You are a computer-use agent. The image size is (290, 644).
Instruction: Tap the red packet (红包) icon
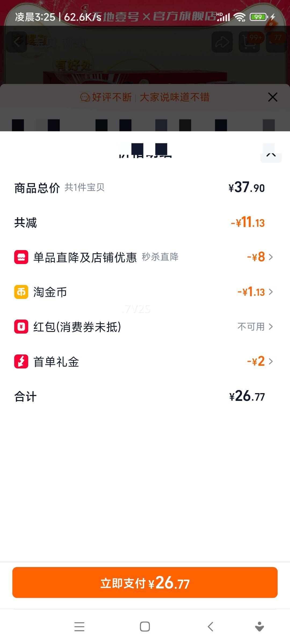[x=21, y=327]
